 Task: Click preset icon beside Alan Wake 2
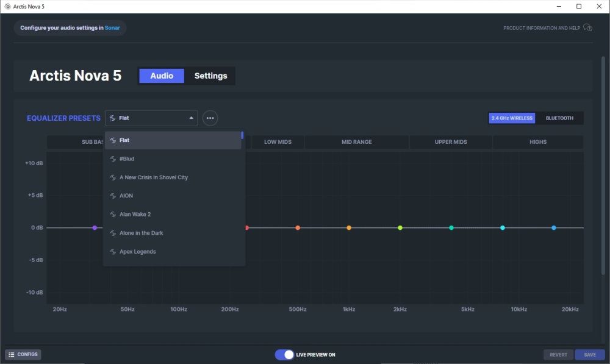113,214
